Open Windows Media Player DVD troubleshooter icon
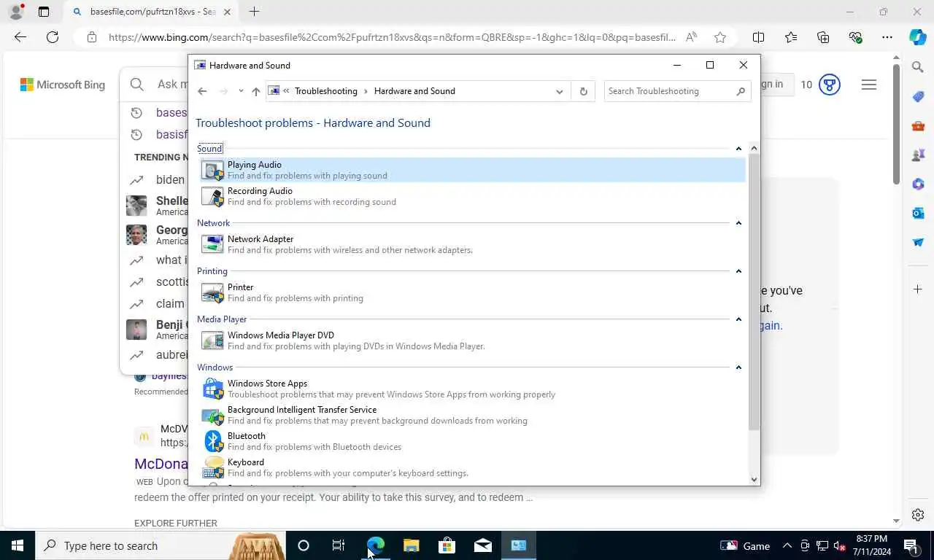Viewport: 934px width, 560px height. (212, 341)
